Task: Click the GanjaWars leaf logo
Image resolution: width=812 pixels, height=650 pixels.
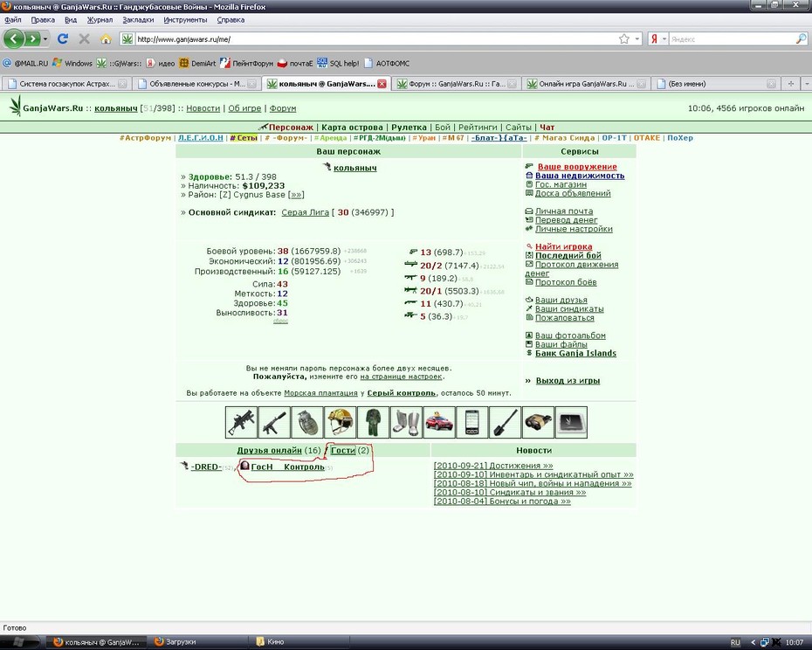Action: [16, 107]
